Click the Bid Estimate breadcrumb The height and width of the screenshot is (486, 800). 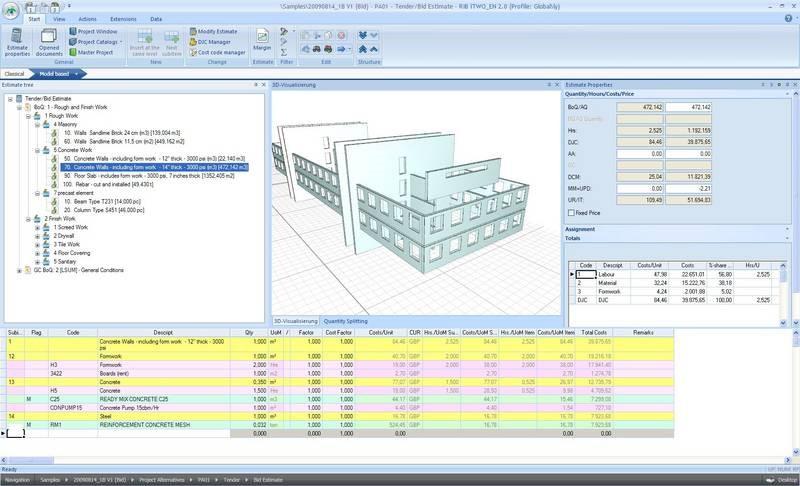[268, 480]
